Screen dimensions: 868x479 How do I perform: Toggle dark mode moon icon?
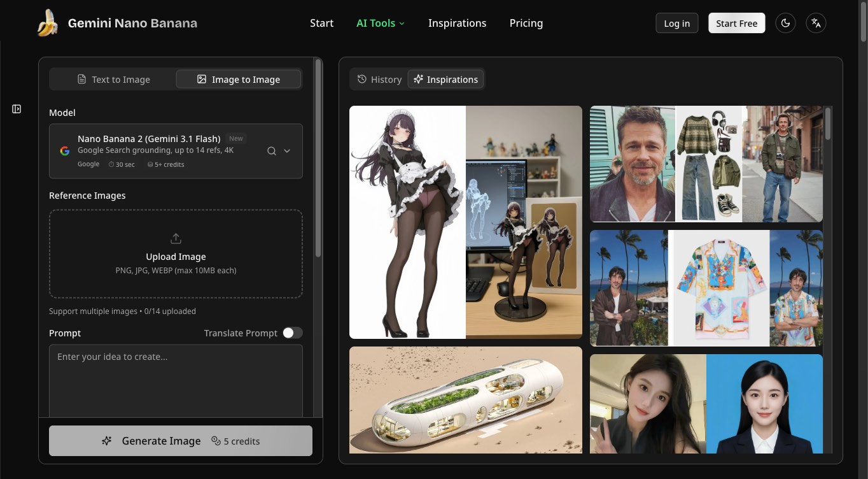click(785, 24)
